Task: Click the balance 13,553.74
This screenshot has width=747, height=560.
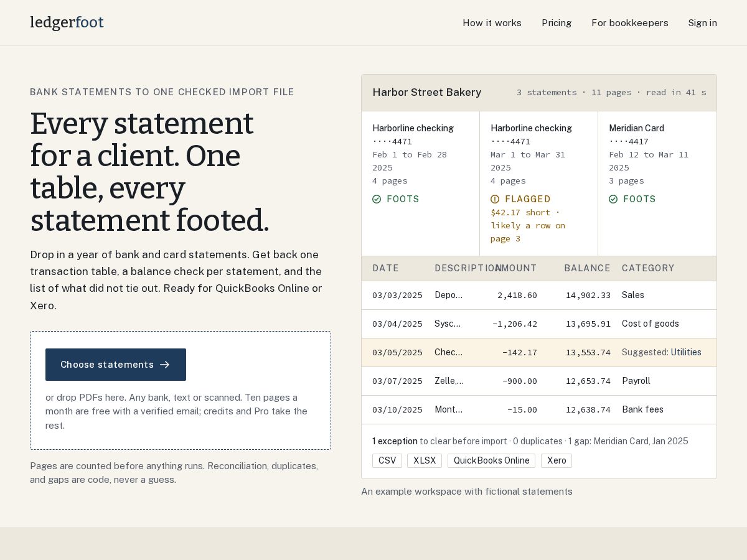Action: pos(588,353)
